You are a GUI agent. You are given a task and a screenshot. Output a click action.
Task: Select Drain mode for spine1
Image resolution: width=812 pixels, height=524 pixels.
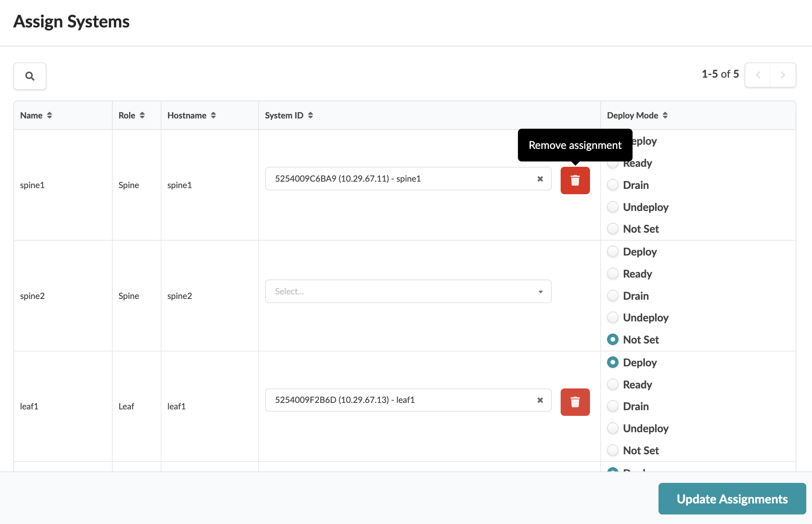click(x=612, y=185)
